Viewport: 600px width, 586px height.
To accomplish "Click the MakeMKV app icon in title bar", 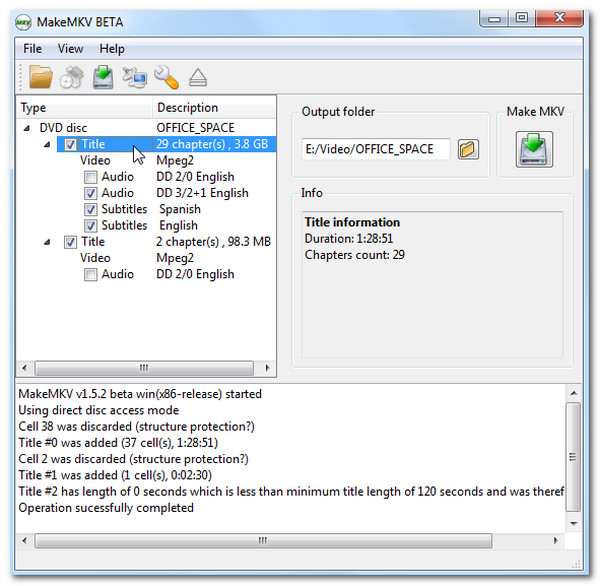I will point(23,22).
